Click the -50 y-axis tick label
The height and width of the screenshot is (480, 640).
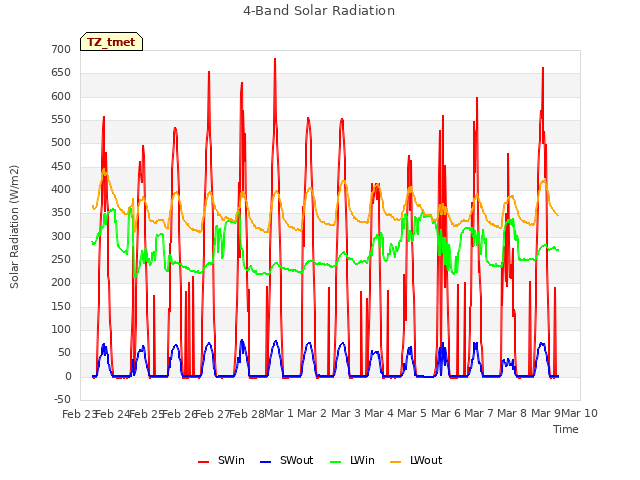(62, 399)
